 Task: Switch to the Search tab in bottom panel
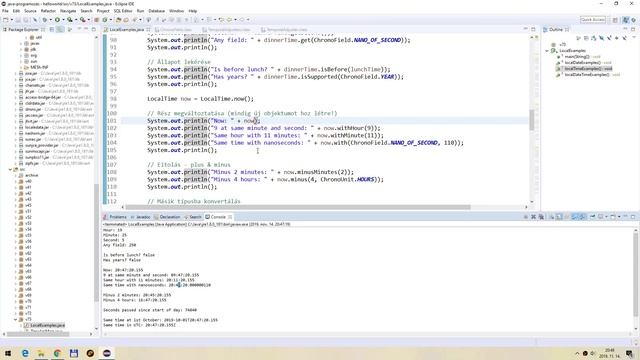193,217
